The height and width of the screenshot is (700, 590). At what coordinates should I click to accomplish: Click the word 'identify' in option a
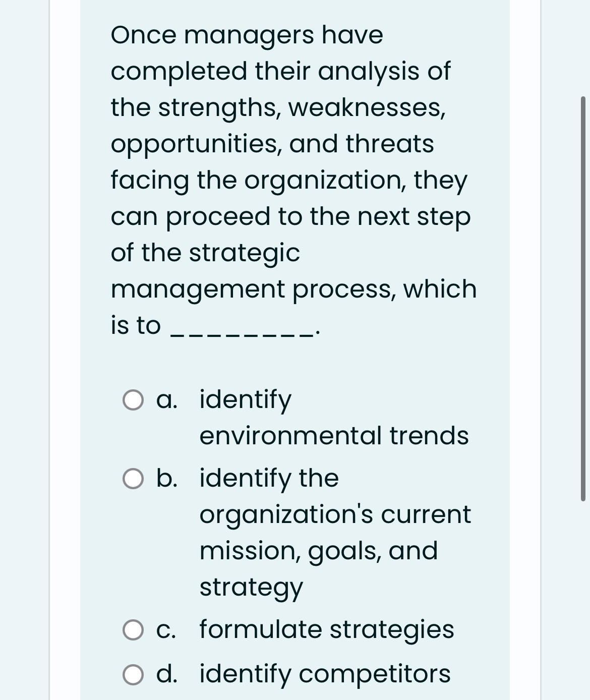[246, 400]
